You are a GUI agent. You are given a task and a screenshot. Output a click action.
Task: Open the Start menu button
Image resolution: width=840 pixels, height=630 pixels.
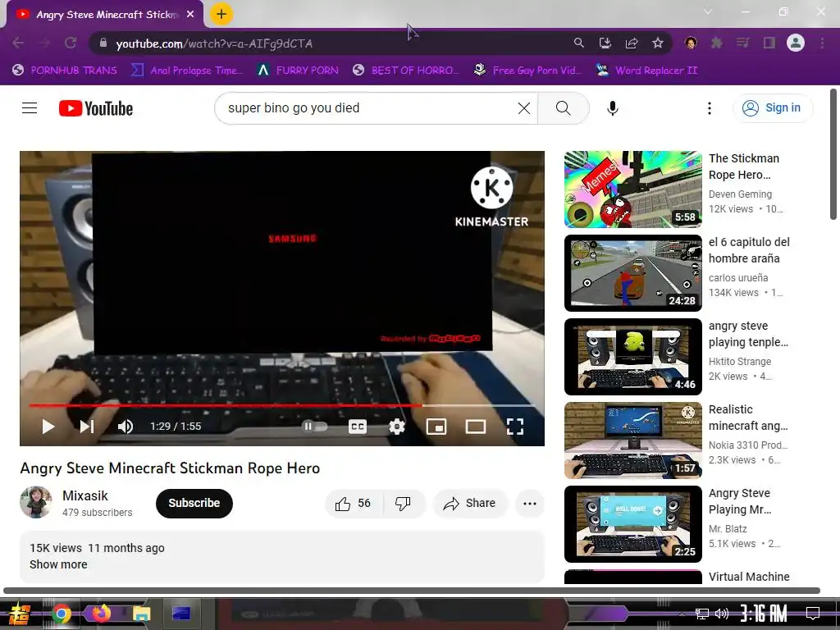click(x=21, y=614)
